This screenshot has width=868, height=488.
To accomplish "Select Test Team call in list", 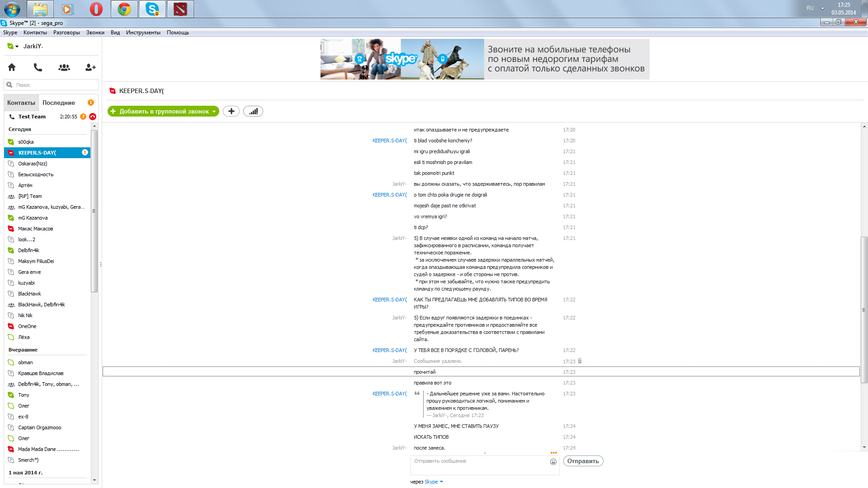I will coord(47,117).
